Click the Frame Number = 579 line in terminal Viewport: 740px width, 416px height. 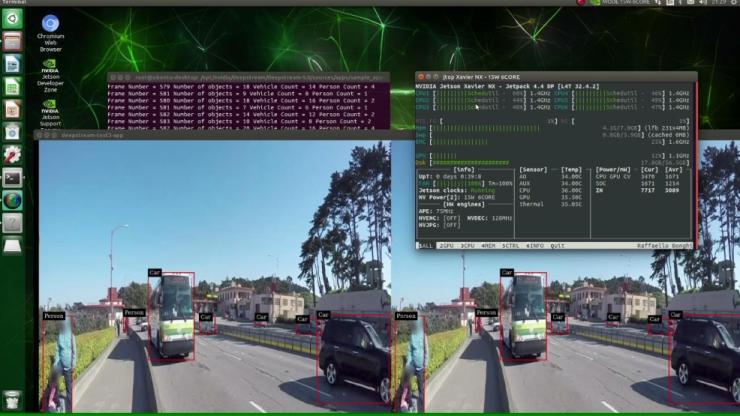[241, 87]
